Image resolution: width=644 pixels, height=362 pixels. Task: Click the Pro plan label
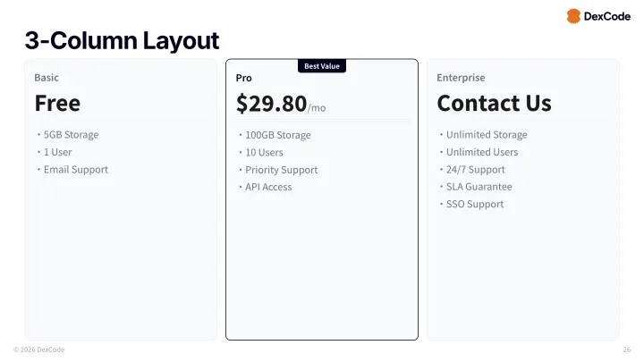tap(244, 79)
